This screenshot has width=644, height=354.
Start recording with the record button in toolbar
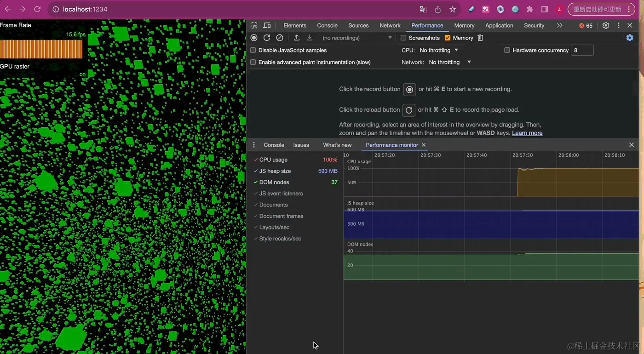pos(254,38)
